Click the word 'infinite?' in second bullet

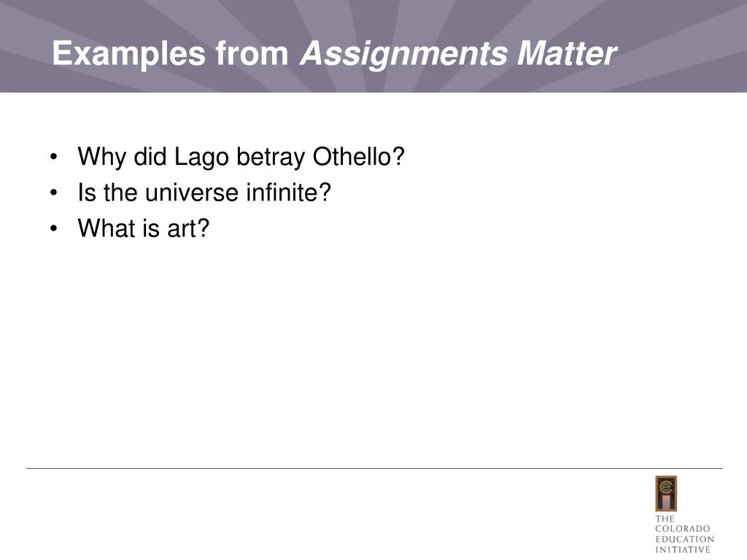pos(288,192)
